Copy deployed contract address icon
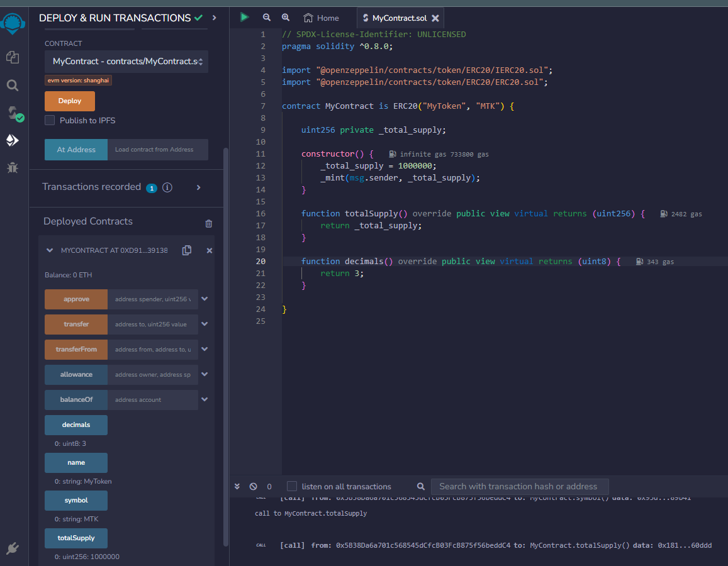 [187, 250]
